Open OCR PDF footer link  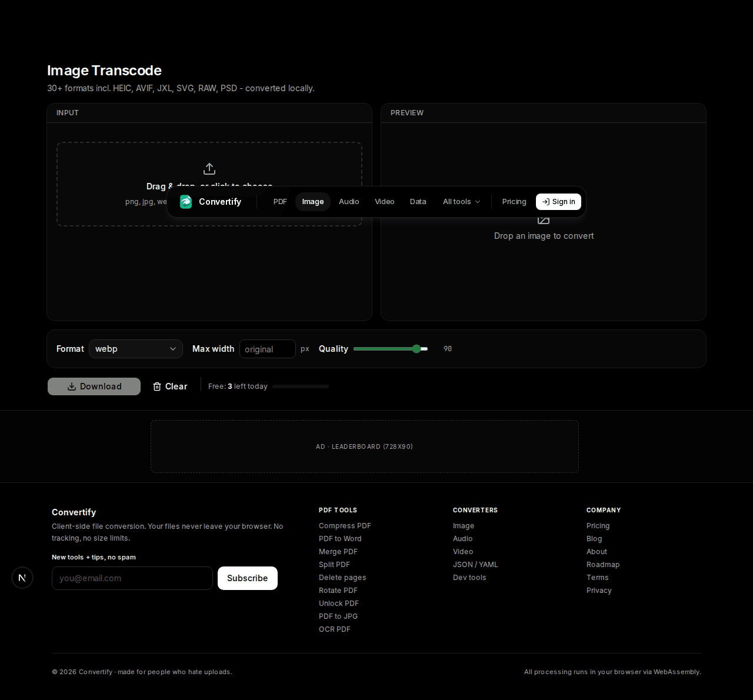[335, 629]
